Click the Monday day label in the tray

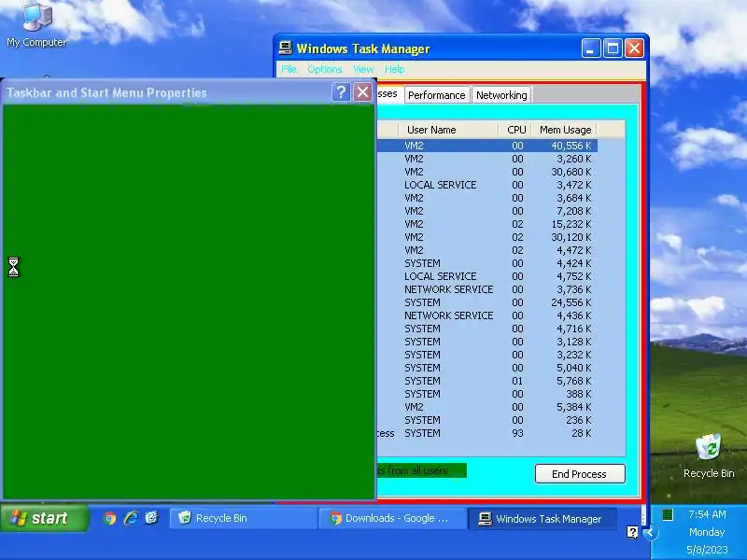[707, 532]
